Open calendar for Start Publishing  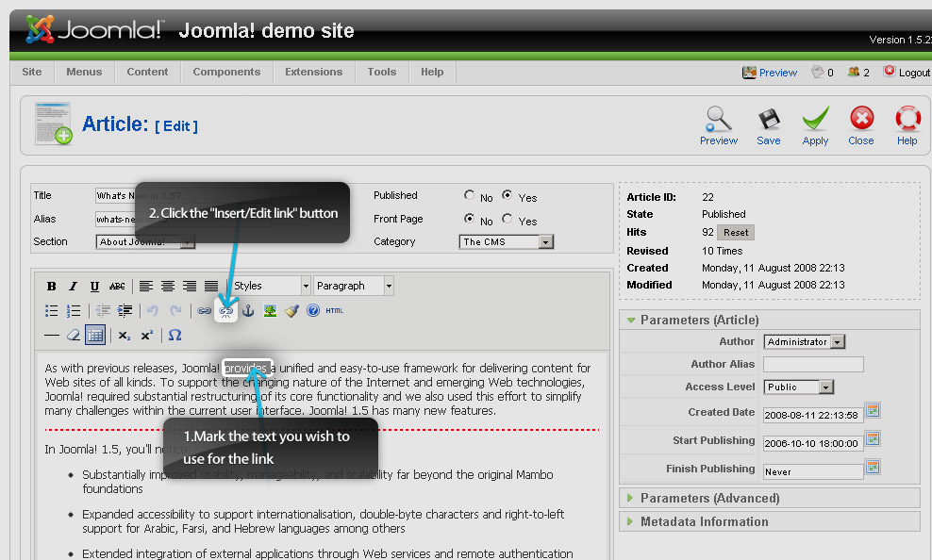(x=873, y=438)
